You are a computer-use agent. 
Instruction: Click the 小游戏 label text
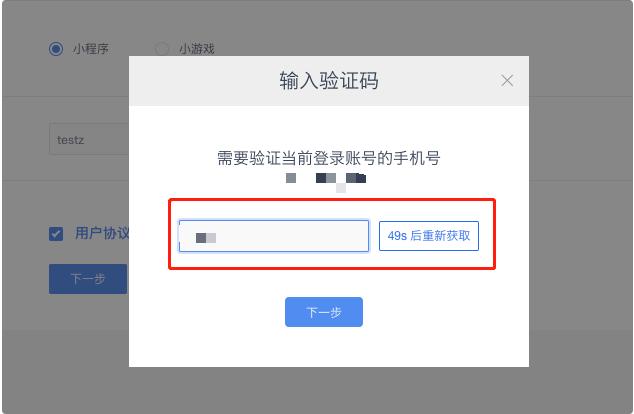(197, 49)
